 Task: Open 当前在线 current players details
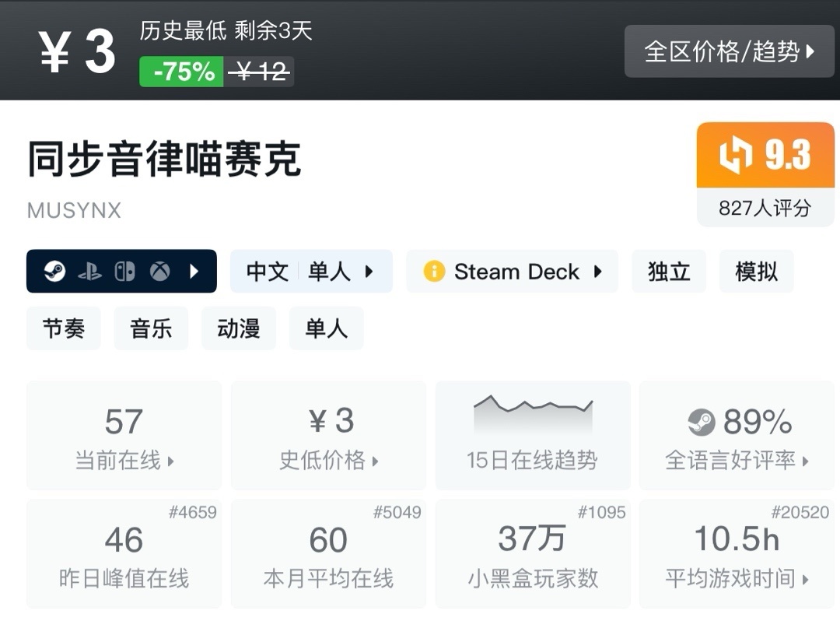tap(124, 436)
